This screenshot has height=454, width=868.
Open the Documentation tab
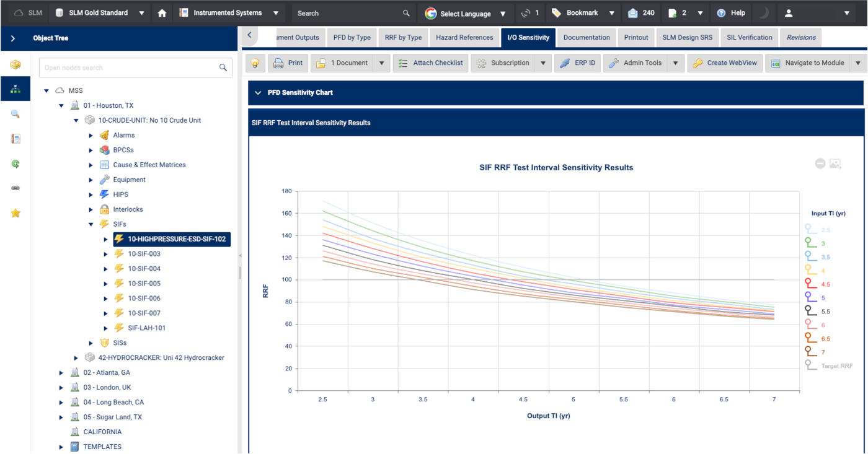586,37
